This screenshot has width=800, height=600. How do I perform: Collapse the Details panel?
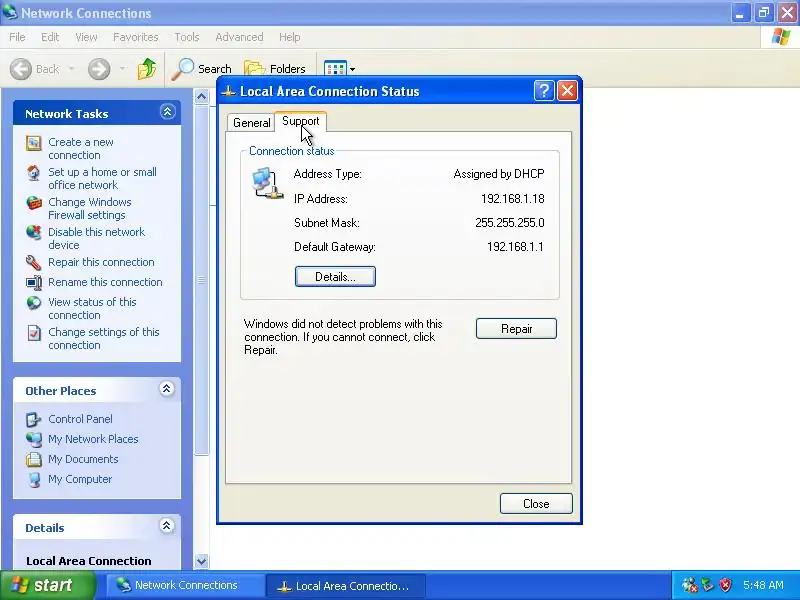pos(166,526)
